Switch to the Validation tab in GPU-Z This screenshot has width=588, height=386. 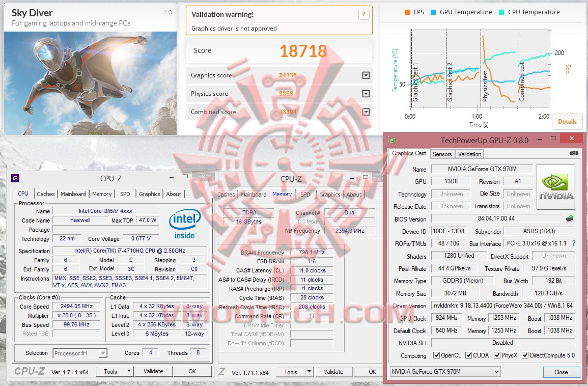tap(469, 154)
